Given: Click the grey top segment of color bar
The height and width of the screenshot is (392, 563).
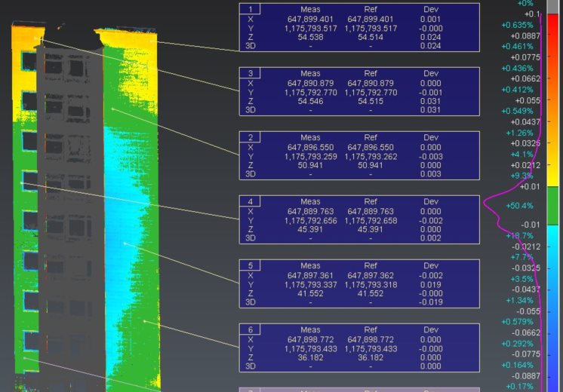Looking at the screenshot, I should [x=552, y=7].
